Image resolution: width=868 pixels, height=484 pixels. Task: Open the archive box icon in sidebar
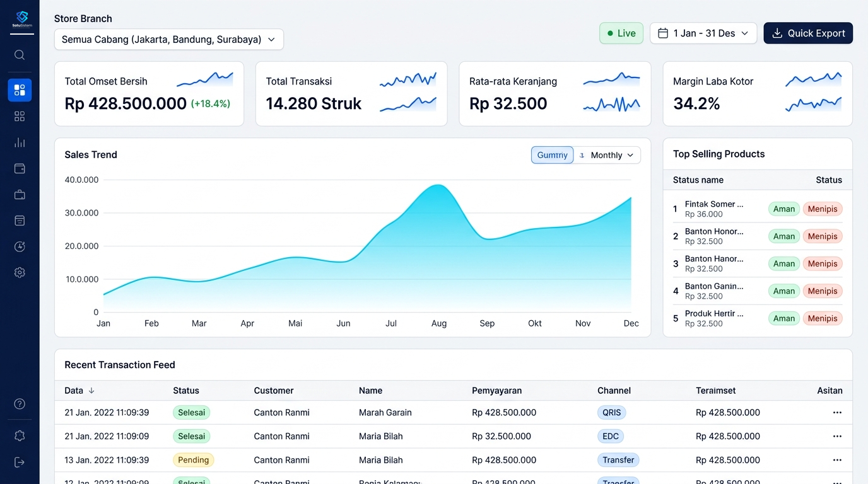20,221
